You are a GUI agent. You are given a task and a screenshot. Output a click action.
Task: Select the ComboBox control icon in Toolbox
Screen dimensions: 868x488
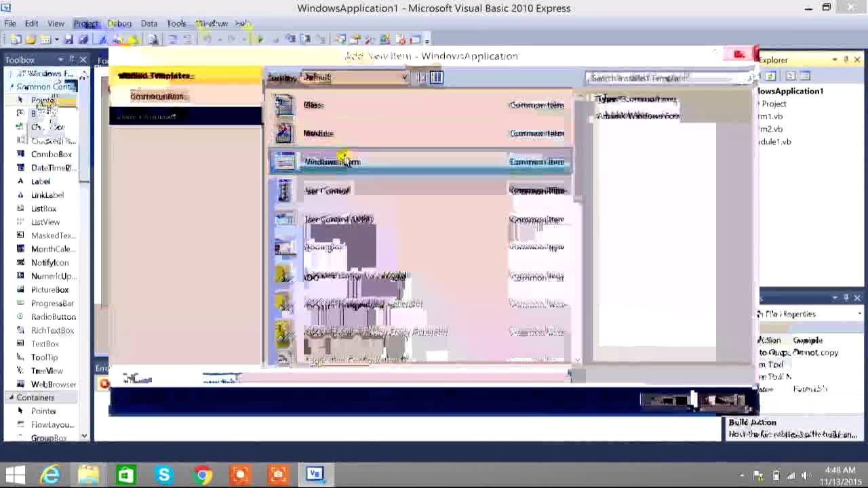coord(20,155)
